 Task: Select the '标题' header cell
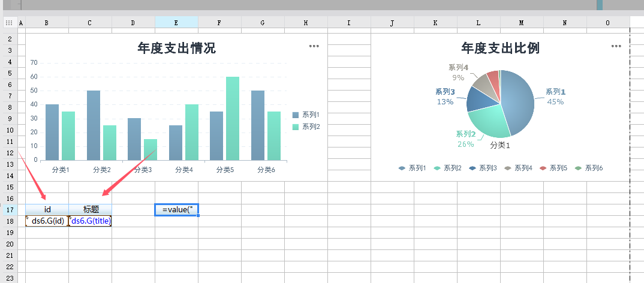point(91,209)
